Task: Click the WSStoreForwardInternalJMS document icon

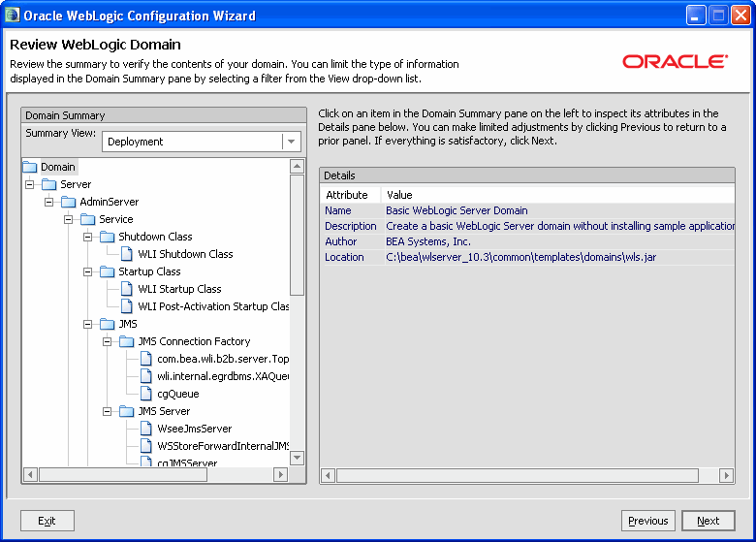Action: point(146,446)
